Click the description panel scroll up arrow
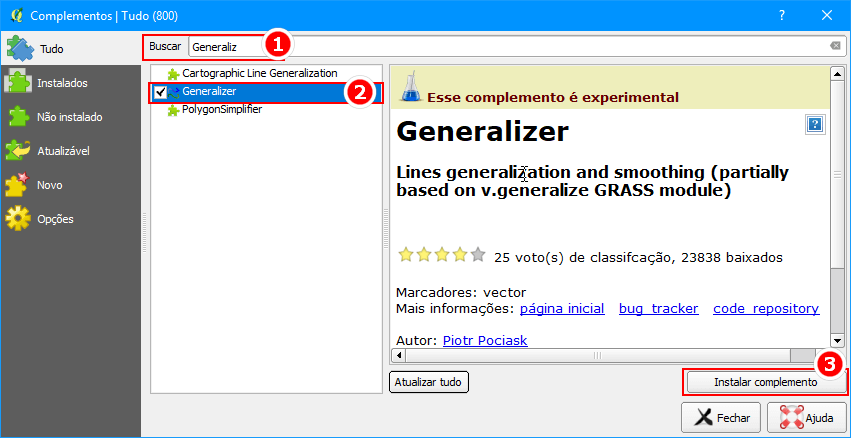 836,73
